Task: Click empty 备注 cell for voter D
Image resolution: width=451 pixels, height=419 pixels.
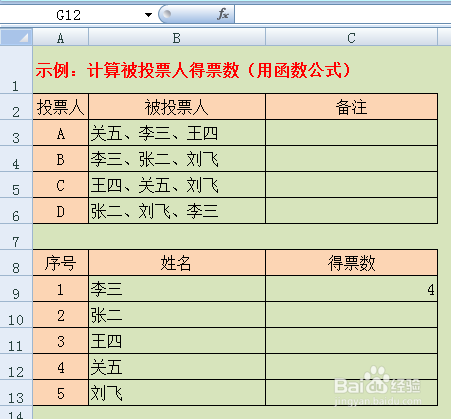Action: 351,211
